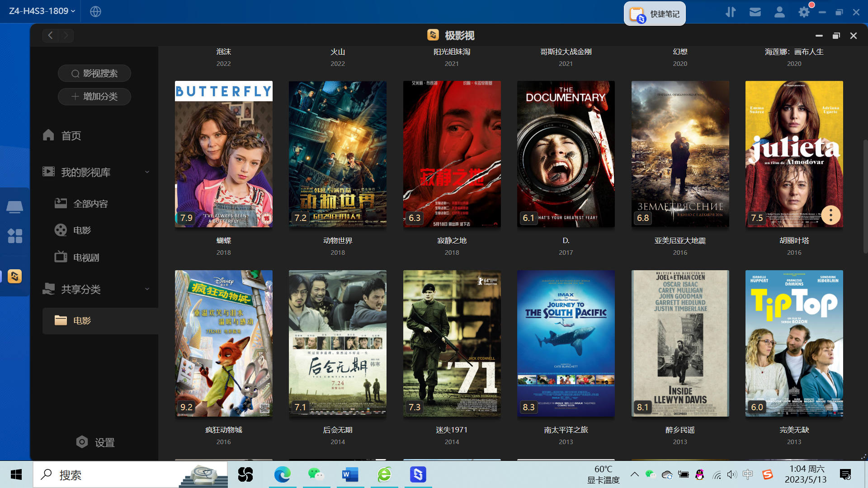Open the 完美无缺 Tip Top poster
868x488 pixels.
click(x=794, y=343)
